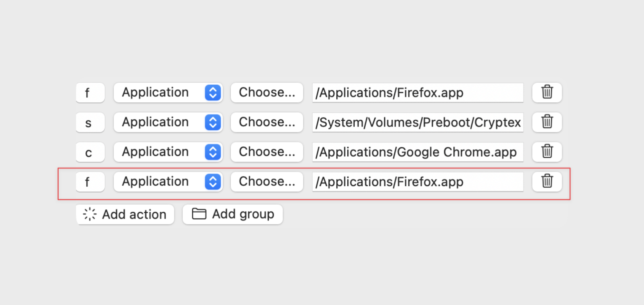Open the Application dropdown in the 'c' row
Viewport: 644px width, 305px height.
click(x=168, y=152)
